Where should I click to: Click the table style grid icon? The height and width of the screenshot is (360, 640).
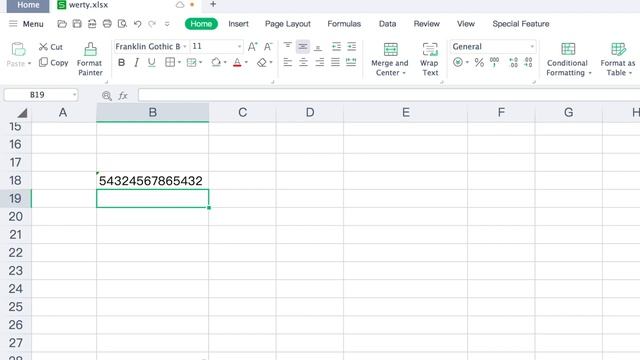191,62
